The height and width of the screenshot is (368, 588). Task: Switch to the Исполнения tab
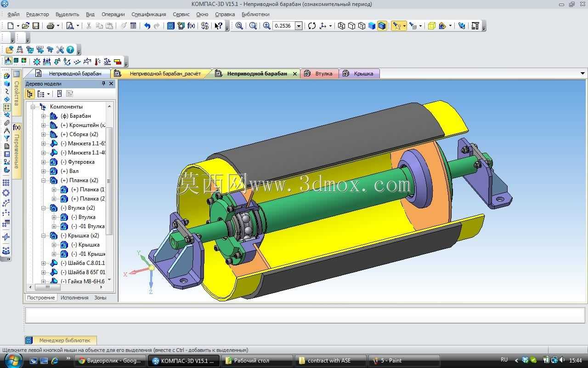pos(74,298)
